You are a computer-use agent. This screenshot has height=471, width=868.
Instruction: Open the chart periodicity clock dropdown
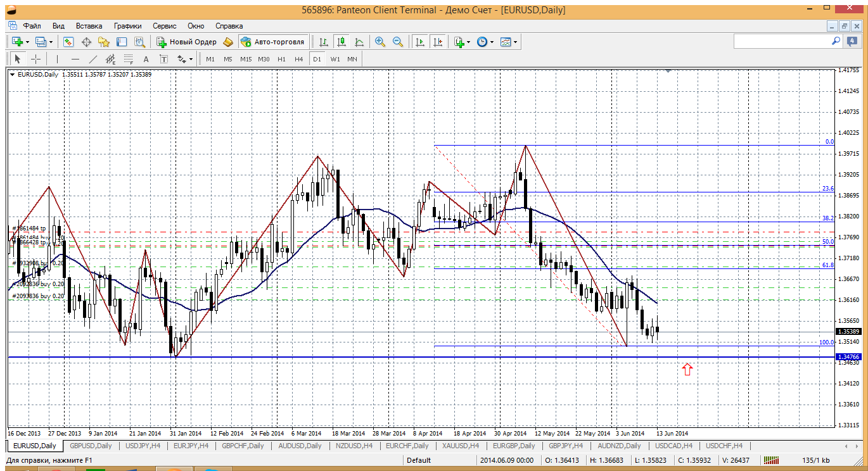tap(492, 42)
